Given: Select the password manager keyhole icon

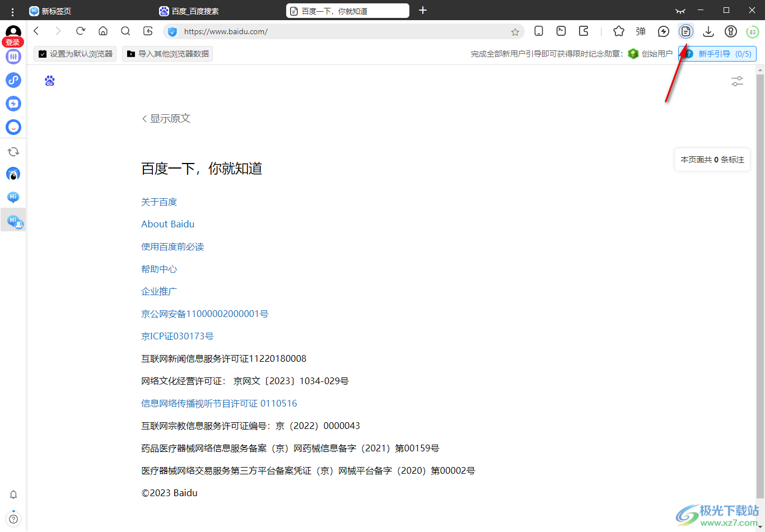Looking at the screenshot, I should pos(731,31).
